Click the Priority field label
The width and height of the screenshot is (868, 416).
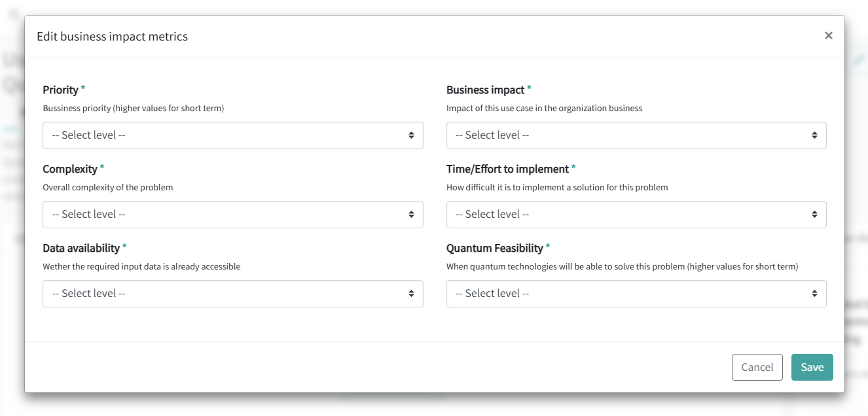coord(60,90)
